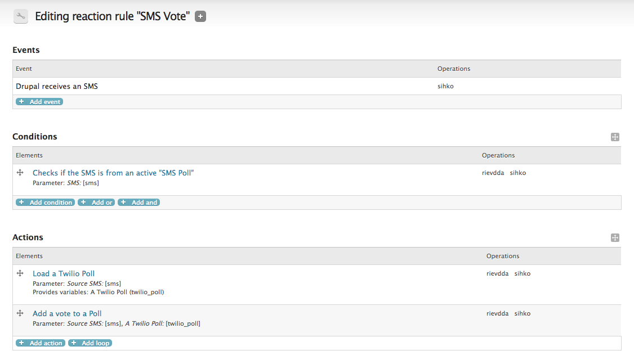Viewport: 634px width, 364px height.
Task: Click sihko for Drupal receives an SMS event
Action: pyautogui.click(x=445, y=87)
